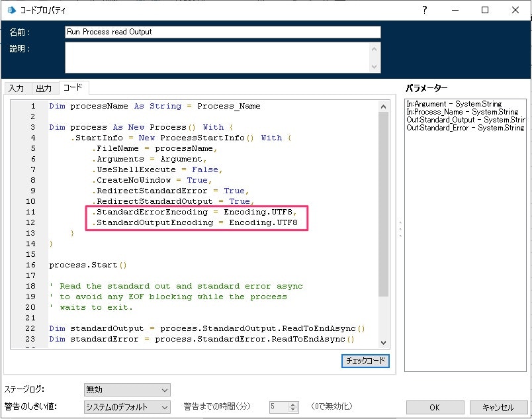Viewport: 532px width, 419px height.
Task: Click the 警告までの時間 value field showing 5
Action: tap(279, 407)
